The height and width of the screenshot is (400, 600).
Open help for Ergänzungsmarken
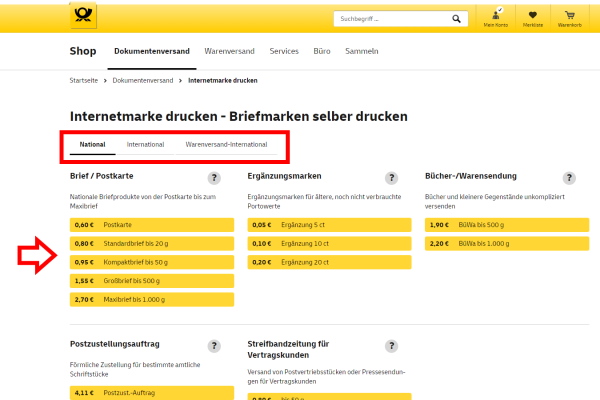tap(391, 178)
